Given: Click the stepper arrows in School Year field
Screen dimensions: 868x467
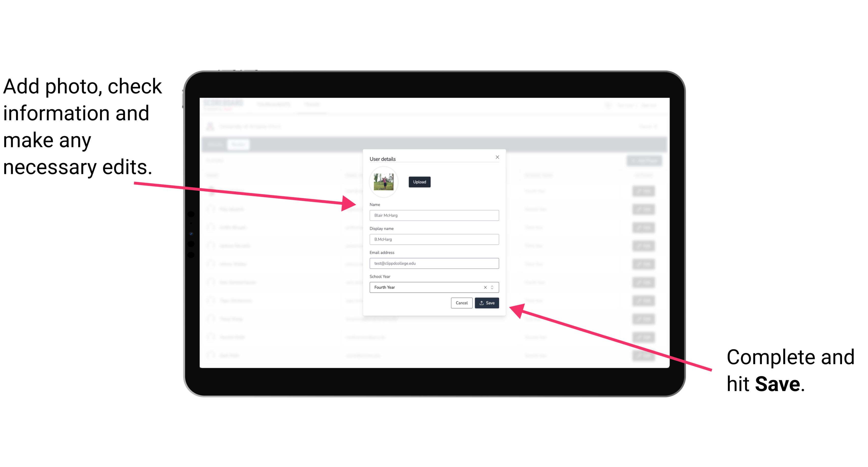Looking at the screenshot, I should [x=493, y=287].
